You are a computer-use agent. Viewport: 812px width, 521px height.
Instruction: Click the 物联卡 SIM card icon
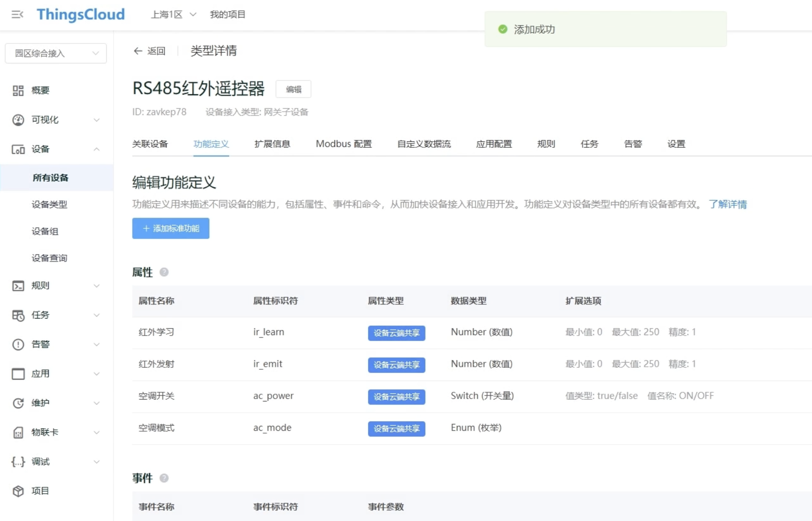coord(18,432)
